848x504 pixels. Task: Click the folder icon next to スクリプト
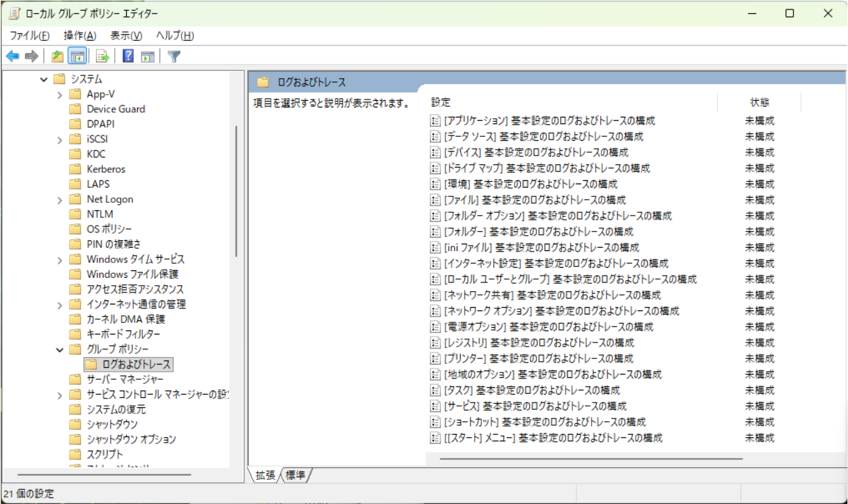(75, 454)
